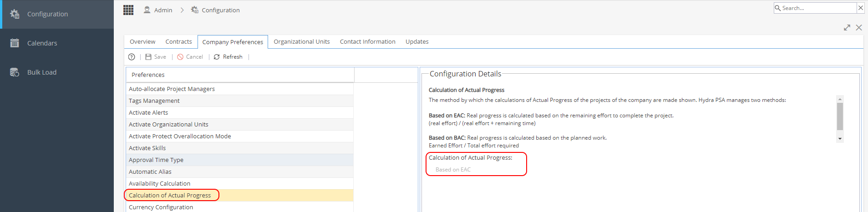Screen dimensions: 868x212
Task: Select Approval Time Type preference
Action: pyautogui.click(x=239, y=160)
